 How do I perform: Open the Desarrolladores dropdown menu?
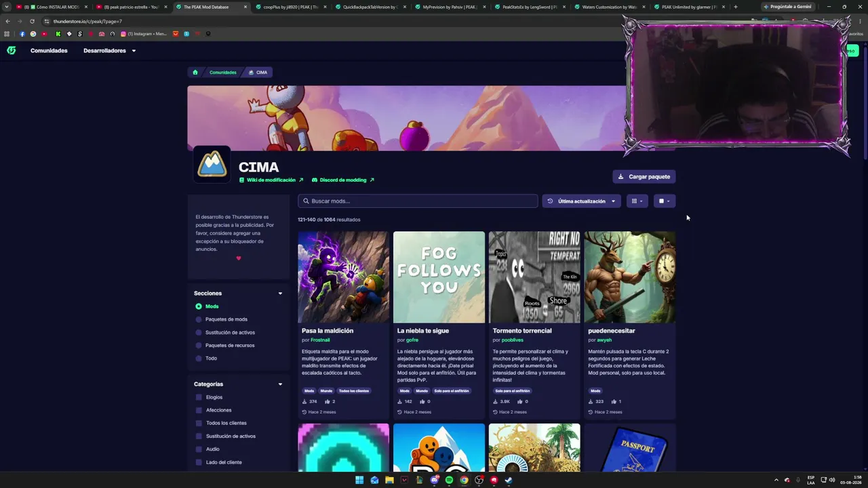(109, 51)
